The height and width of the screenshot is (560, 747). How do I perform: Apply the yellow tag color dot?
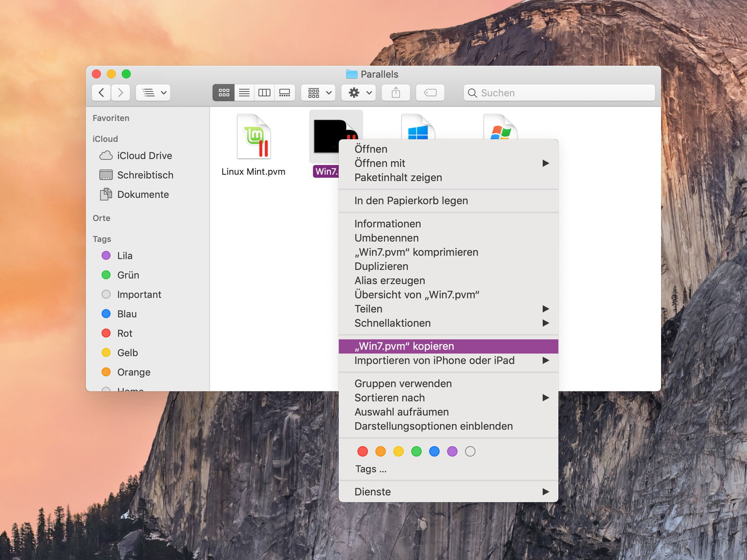[398, 451]
